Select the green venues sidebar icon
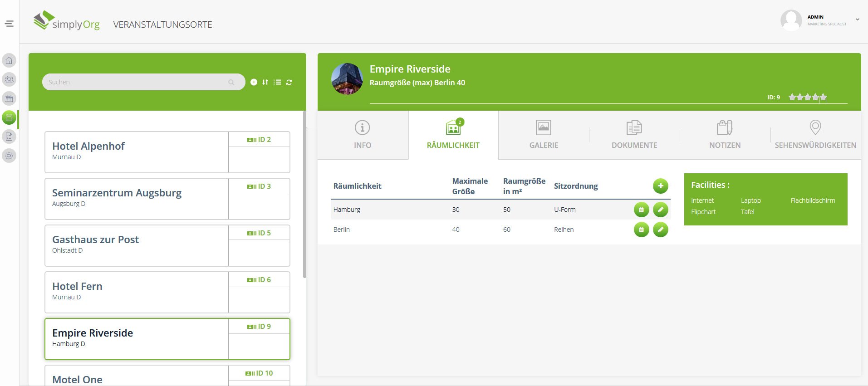Image resolution: width=868 pixels, height=386 pixels. click(x=9, y=117)
